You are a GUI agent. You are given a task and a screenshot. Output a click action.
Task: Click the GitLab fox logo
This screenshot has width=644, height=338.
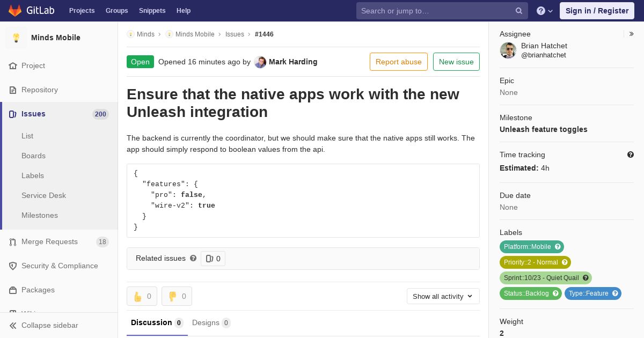coord(15,10)
